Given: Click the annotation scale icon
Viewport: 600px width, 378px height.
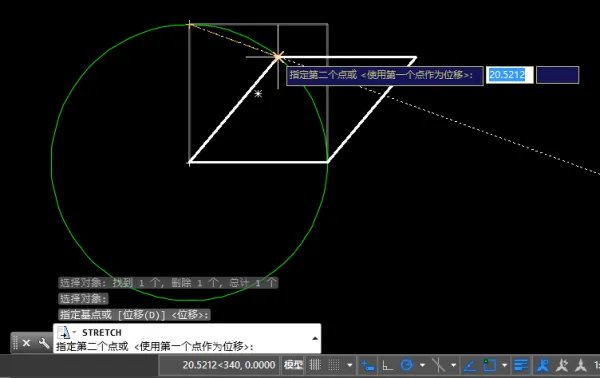Looking at the screenshot, I should tap(581, 365).
